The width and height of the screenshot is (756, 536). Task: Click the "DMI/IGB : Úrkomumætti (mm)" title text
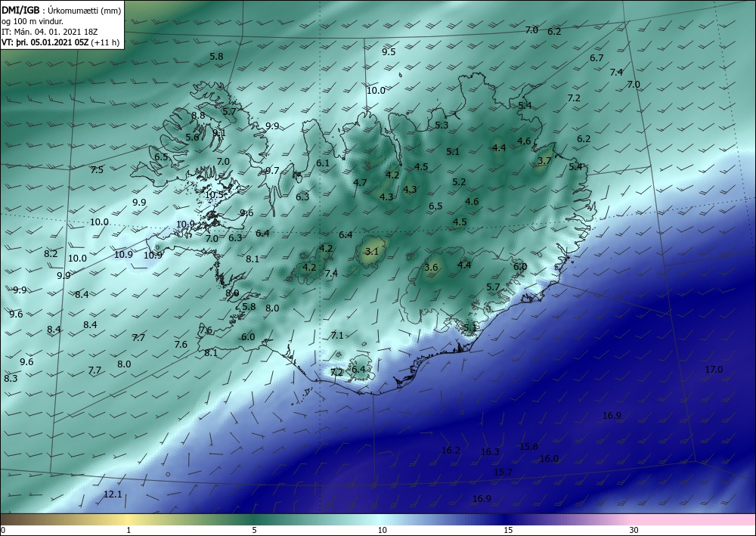click(62, 11)
